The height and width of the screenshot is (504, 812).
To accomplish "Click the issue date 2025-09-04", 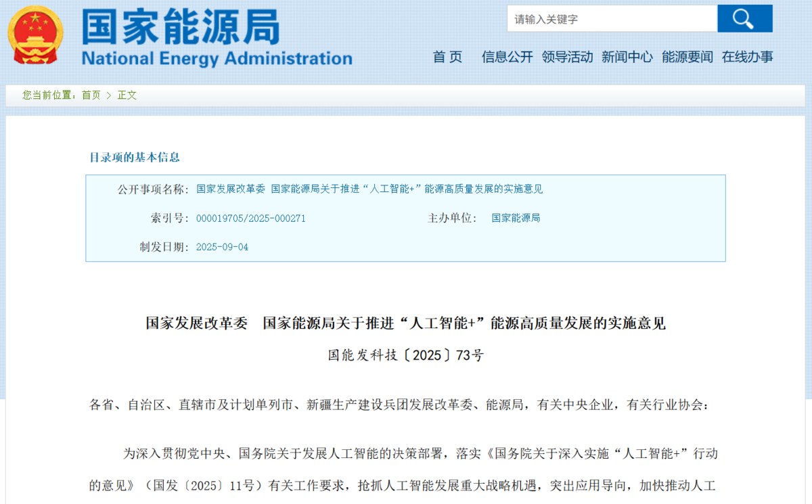I will click(222, 248).
